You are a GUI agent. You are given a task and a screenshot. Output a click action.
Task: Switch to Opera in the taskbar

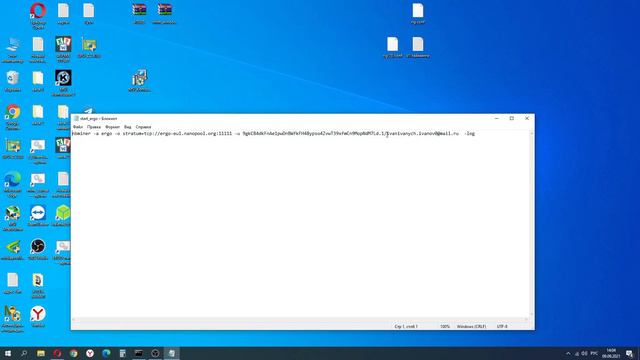click(57, 353)
